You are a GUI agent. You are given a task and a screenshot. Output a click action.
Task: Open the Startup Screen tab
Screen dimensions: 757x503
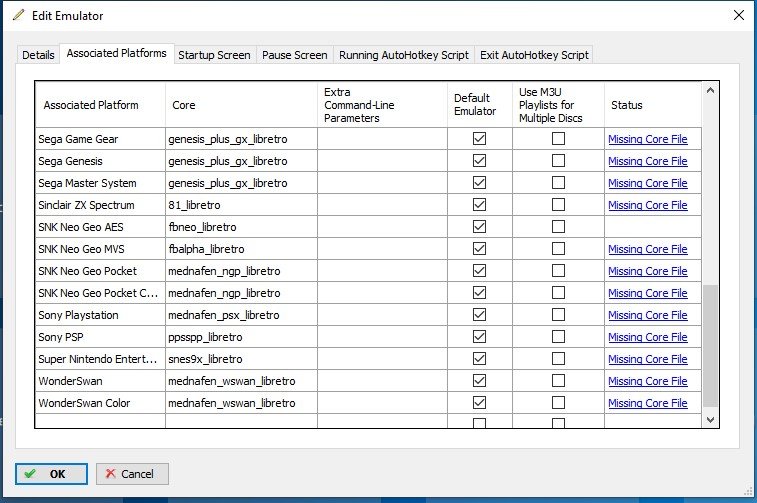coord(214,55)
